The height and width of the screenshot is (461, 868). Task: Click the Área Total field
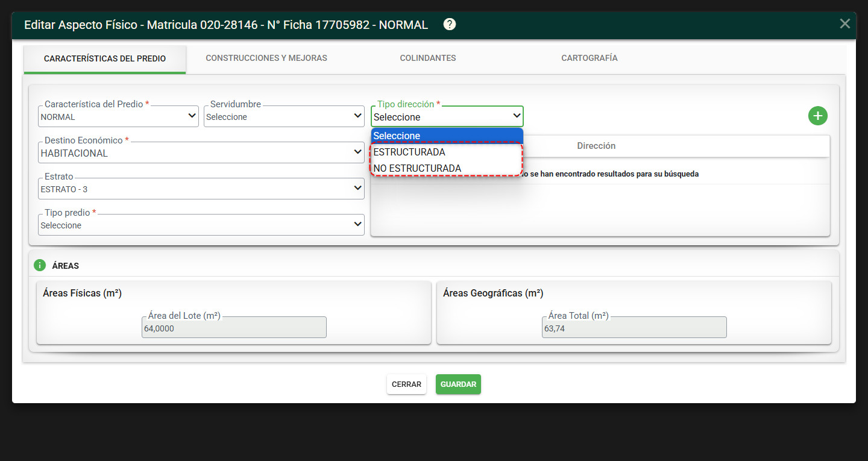pyautogui.click(x=634, y=327)
